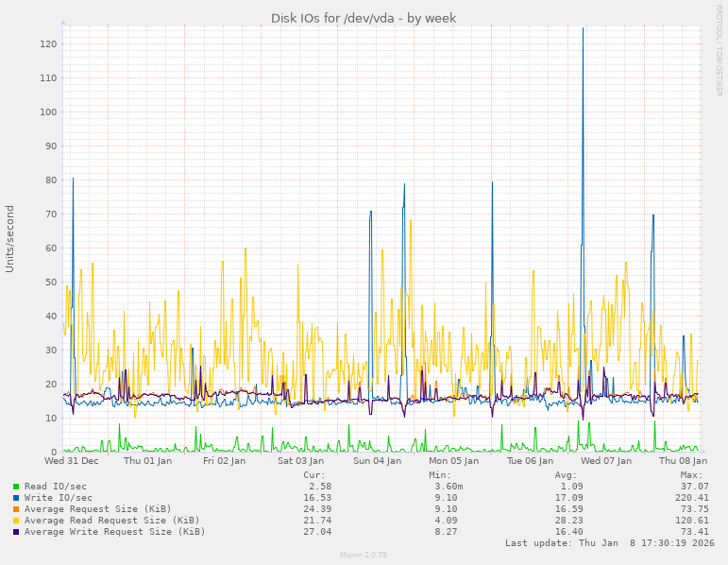Click the "Average Request Size (KiB)" label
Screen dimensions: 728x565
[98, 509]
